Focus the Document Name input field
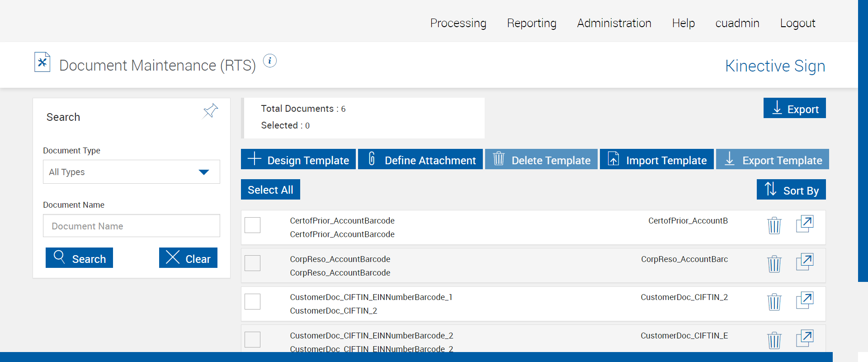The height and width of the screenshot is (362, 868). pyautogui.click(x=131, y=226)
